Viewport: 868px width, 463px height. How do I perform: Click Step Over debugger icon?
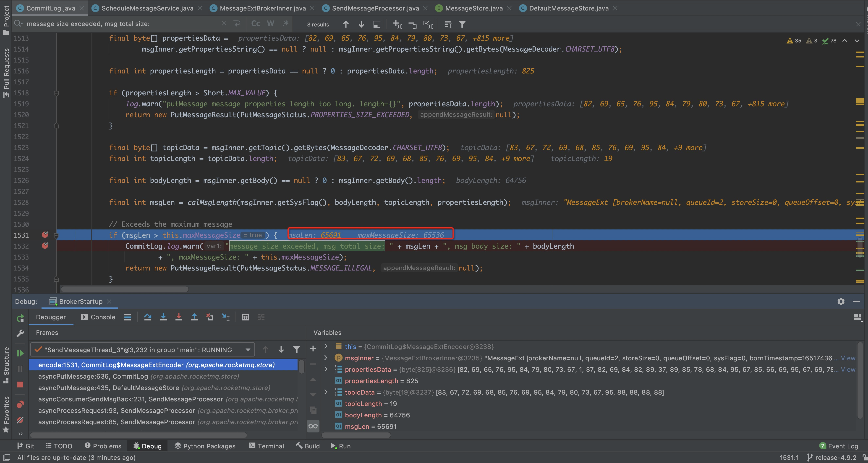click(148, 317)
